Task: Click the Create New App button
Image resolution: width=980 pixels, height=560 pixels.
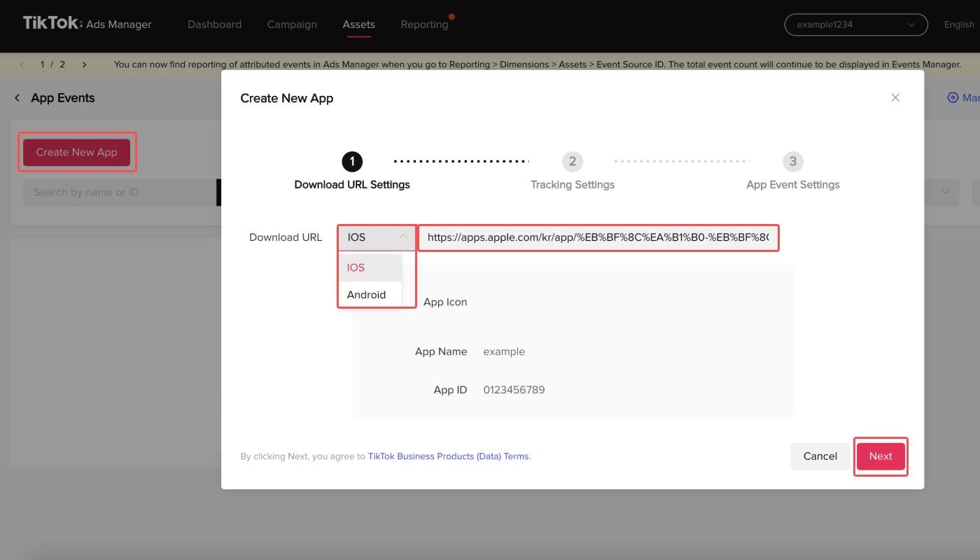Action: coord(76,152)
